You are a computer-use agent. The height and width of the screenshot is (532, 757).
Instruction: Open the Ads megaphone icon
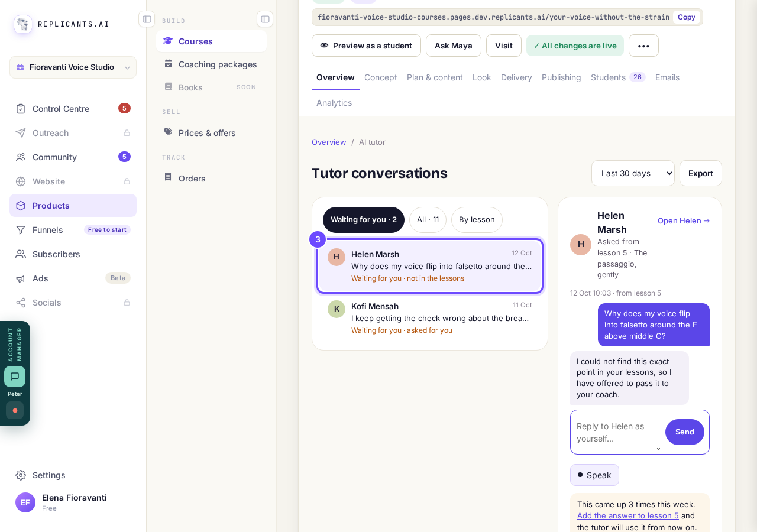(x=21, y=278)
